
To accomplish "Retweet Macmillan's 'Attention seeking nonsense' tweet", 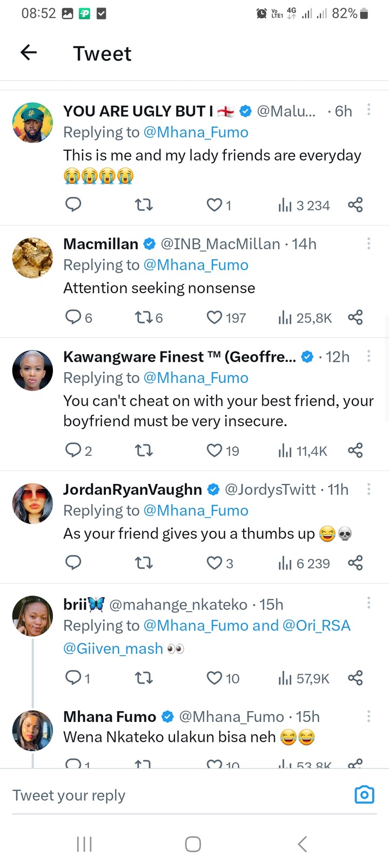I will [x=143, y=317].
